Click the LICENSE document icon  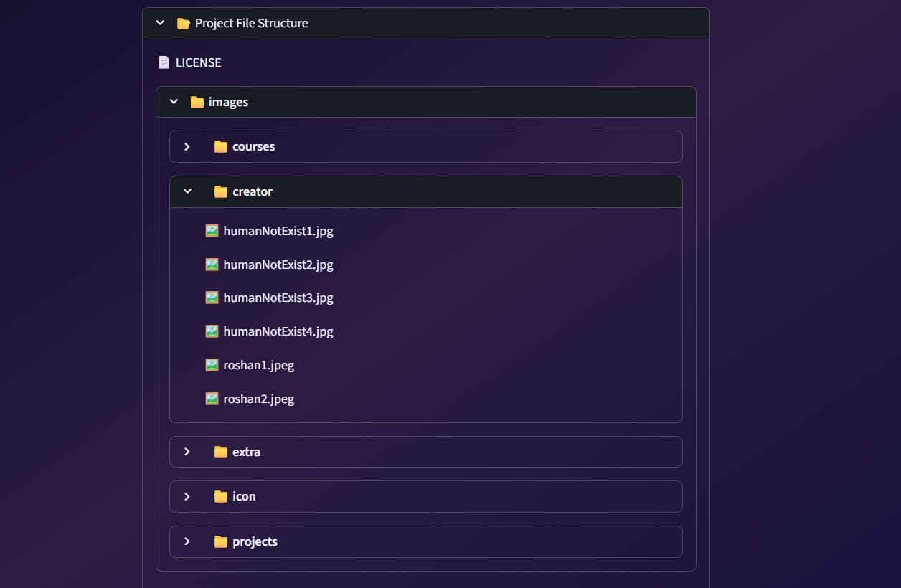tap(164, 62)
